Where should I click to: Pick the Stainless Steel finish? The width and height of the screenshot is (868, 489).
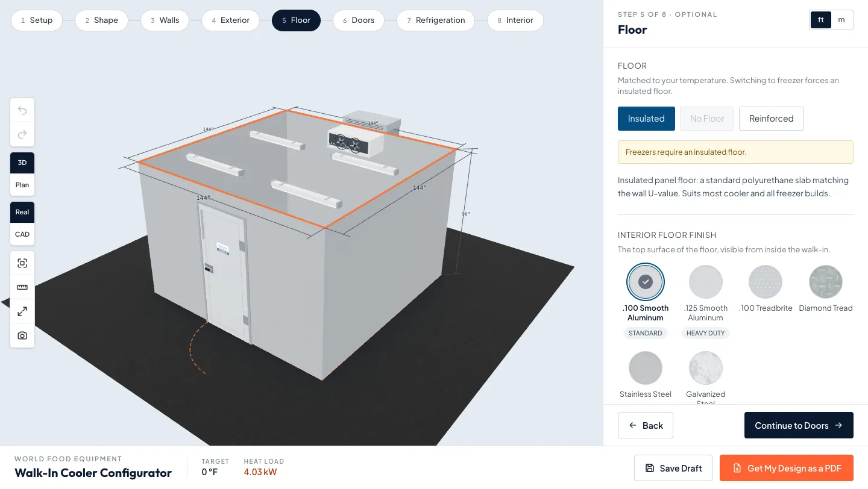coord(646,375)
